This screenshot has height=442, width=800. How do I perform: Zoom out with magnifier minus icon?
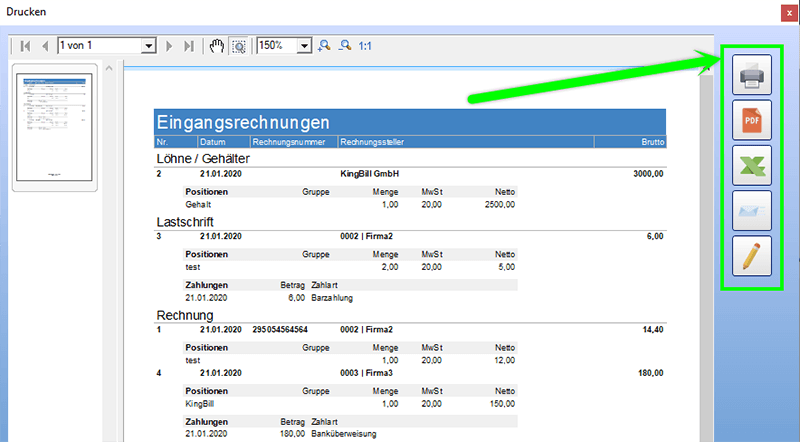click(x=345, y=46)
